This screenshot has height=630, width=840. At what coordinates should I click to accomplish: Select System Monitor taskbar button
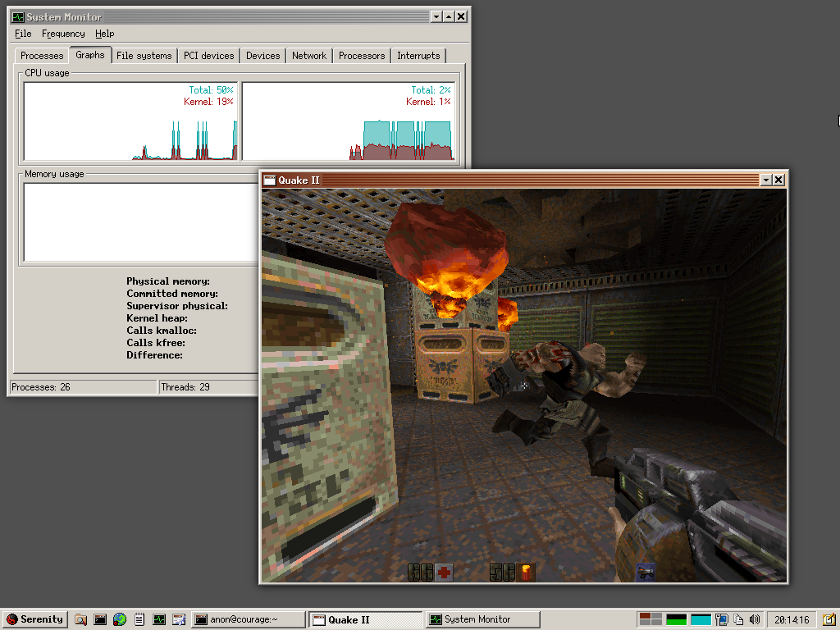coord(482,620)
